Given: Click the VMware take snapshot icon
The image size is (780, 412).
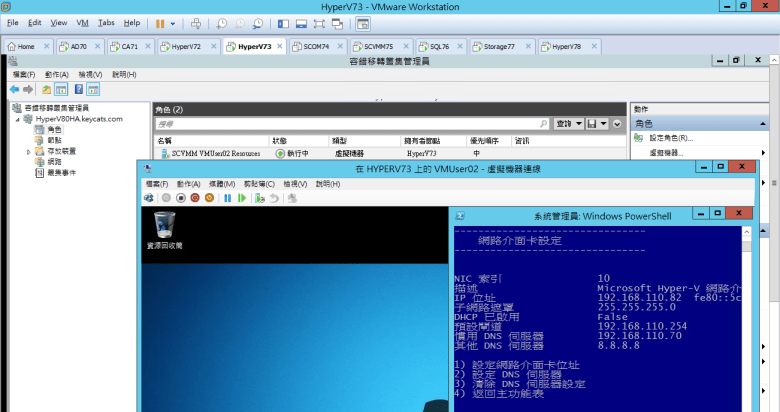Looking at the screenshot, I should [x=222, y=22].
